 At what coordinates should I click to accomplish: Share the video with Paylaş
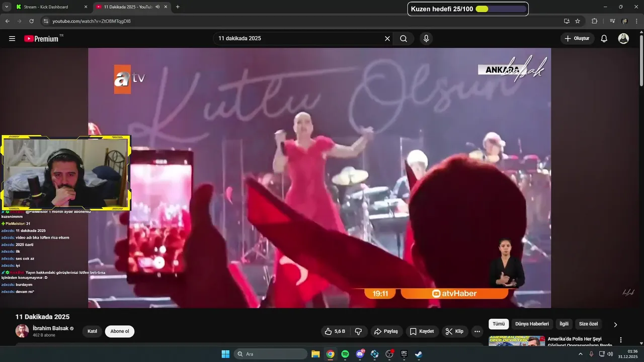pyautogui.click(x=386, y=331)
